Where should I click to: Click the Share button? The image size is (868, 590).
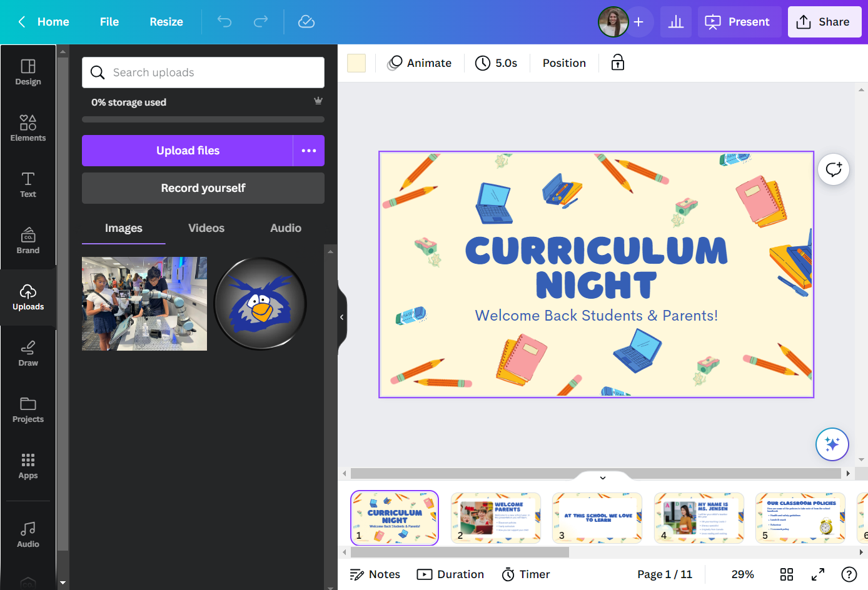[x=824, y=22]
